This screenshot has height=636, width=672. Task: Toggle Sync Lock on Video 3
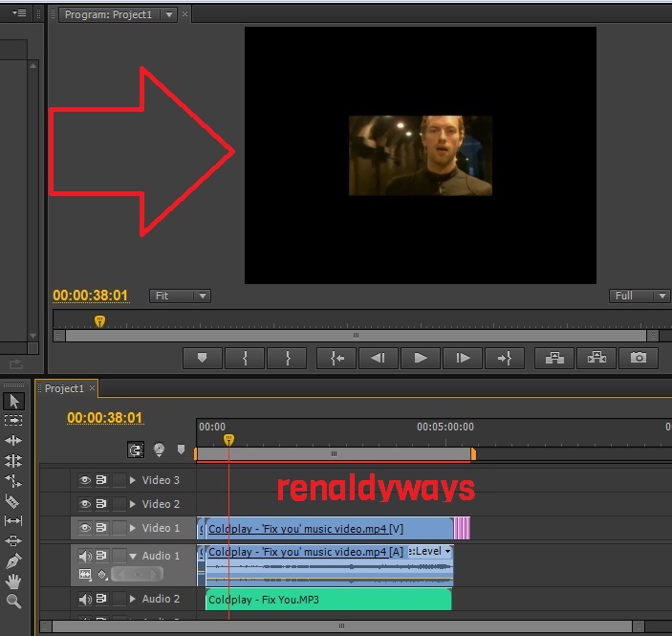coord(101,480)
